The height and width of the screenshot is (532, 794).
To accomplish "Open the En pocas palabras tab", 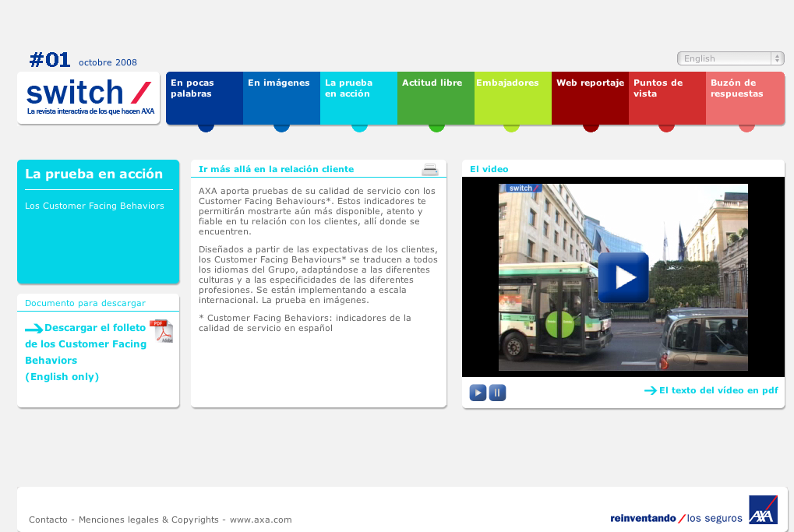I will [x=205, y=97].
